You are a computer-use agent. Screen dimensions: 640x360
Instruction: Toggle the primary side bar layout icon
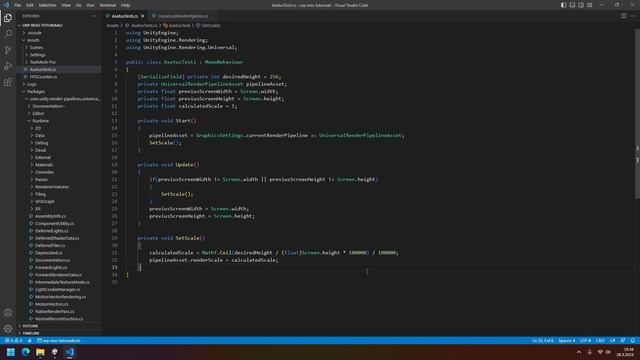tap(564, 5)
